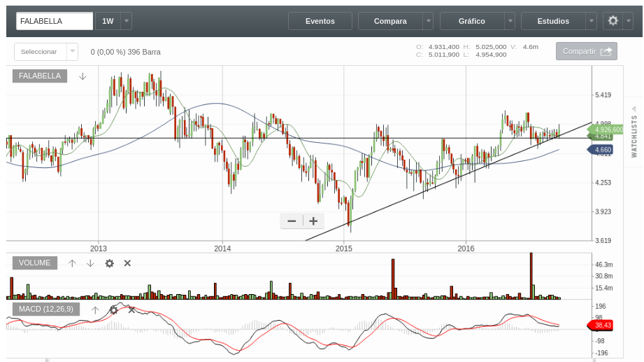Zoom out the chart with minus button
The width and height of the screenshot is (644, 362).
click(292, 221)
